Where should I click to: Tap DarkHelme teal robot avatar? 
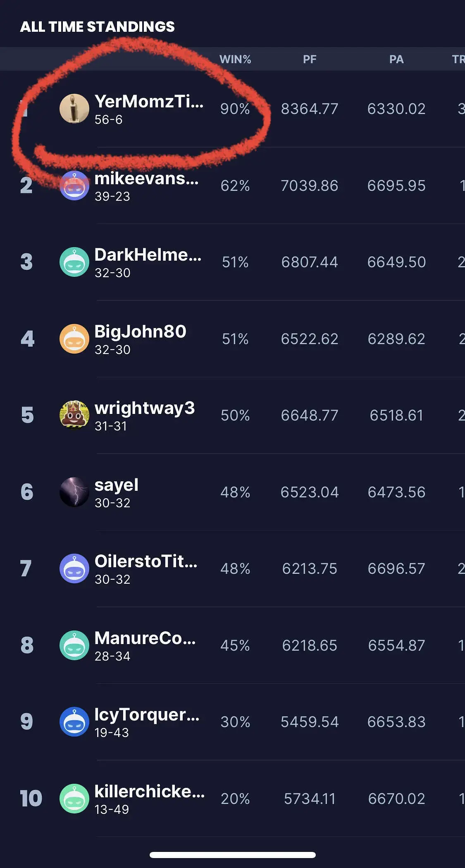[74, 262]
